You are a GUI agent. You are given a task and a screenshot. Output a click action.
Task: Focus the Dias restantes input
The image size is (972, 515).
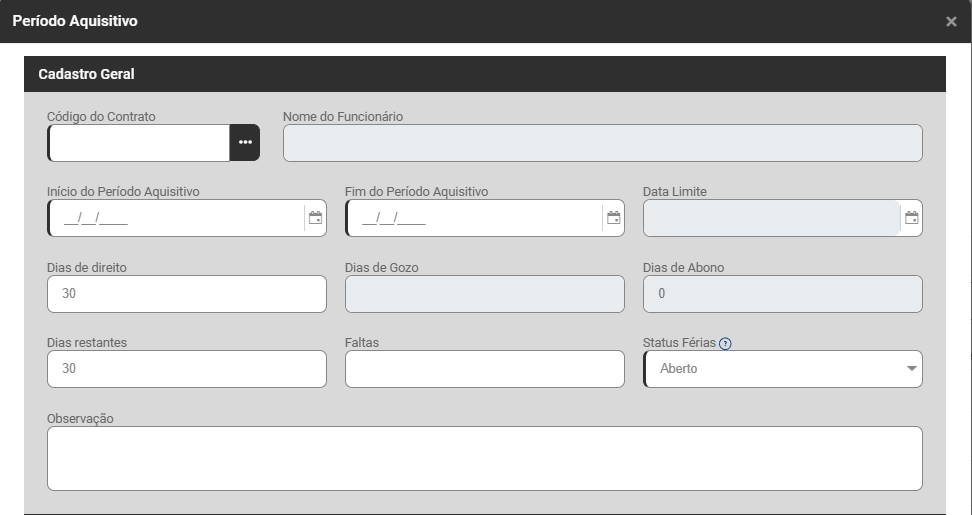coord(186,369)
